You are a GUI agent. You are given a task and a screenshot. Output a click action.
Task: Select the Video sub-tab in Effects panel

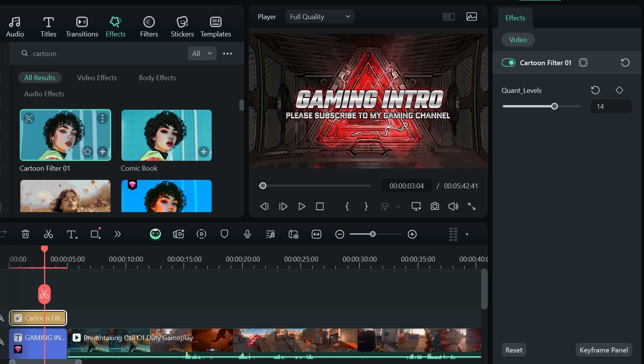[x=518, y=40]
